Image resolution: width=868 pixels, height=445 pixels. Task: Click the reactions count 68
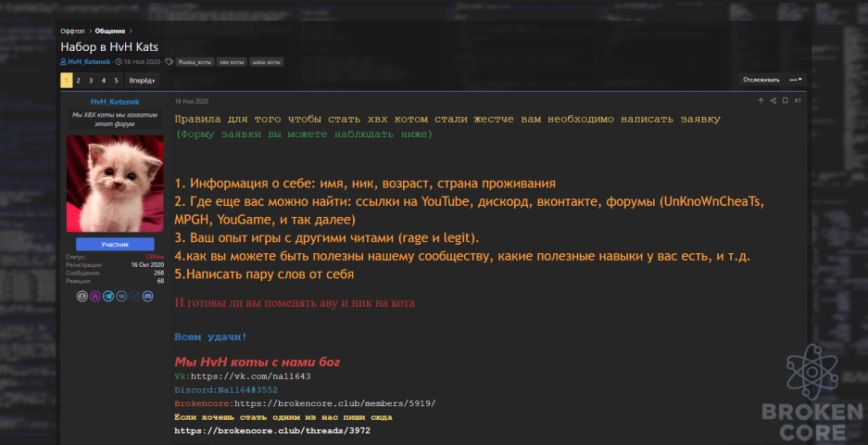(x=161, y=281)
